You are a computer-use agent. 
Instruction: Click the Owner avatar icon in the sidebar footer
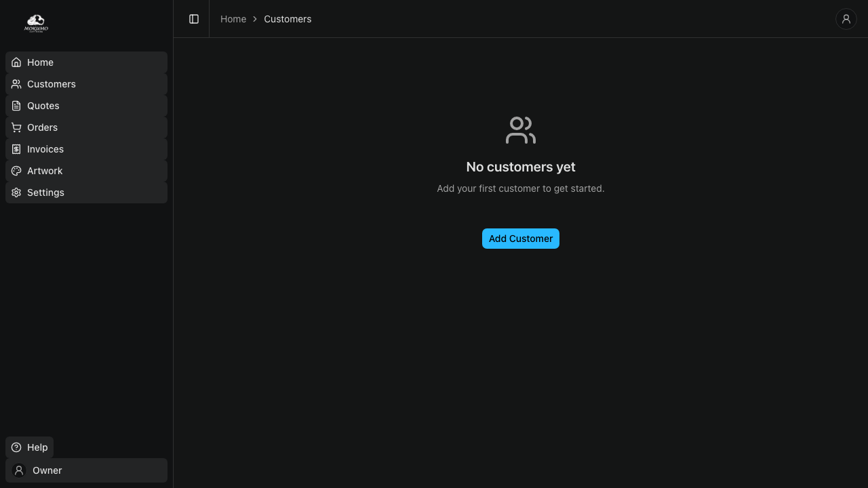pyautogui.click(x=19, y=470)
